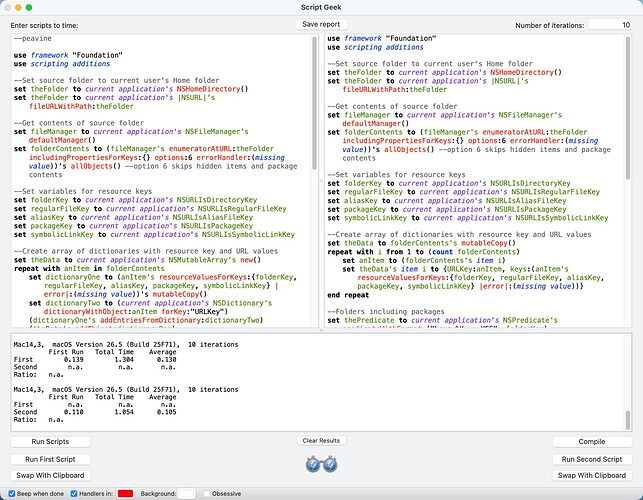Screen dimensions: 643x500
Task: Click the 0.105 average value
Action: click(x=166, y=412)
